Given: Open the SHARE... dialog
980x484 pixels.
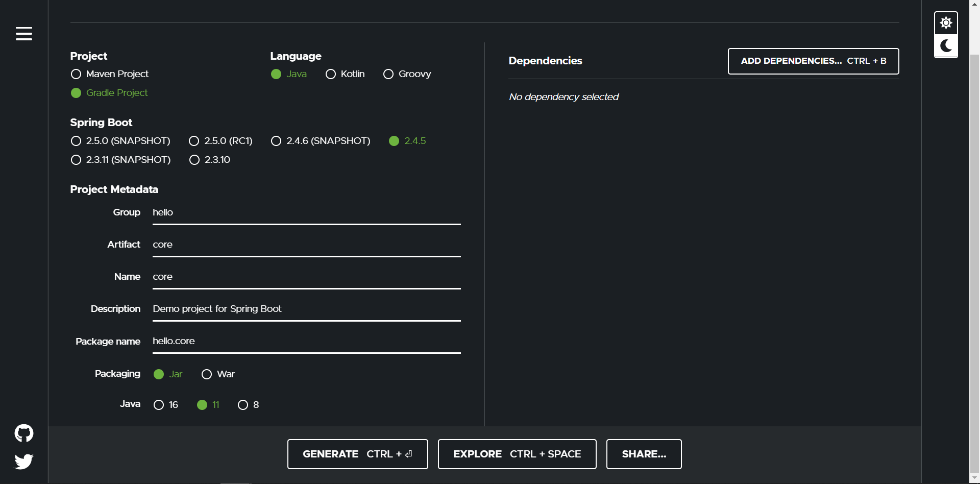Looking at the screenshot, I should [644, 454].
